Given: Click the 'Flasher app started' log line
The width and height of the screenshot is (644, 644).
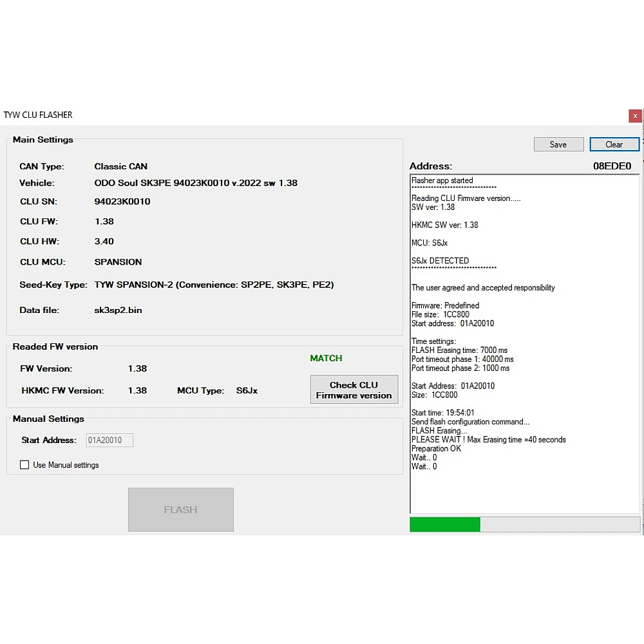Looking at the screenshot, I should click(442, 180).
